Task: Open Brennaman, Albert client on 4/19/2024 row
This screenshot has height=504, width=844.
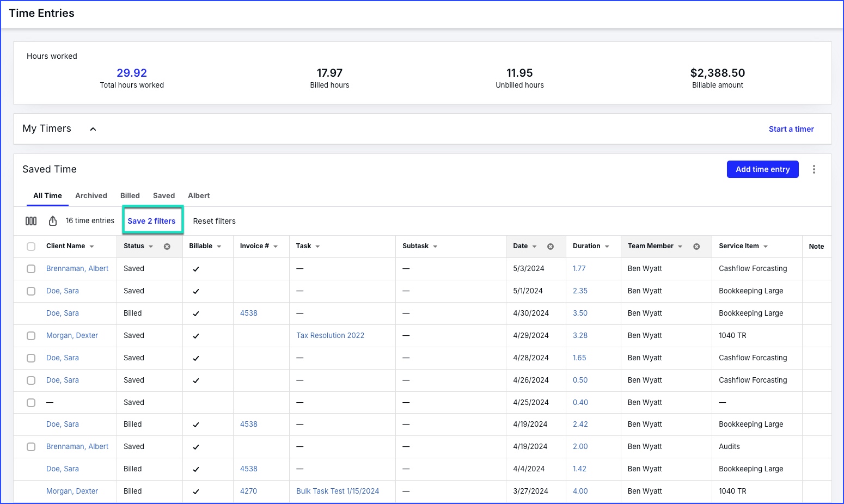Action: pyautogui.click(x=77, y=446)
